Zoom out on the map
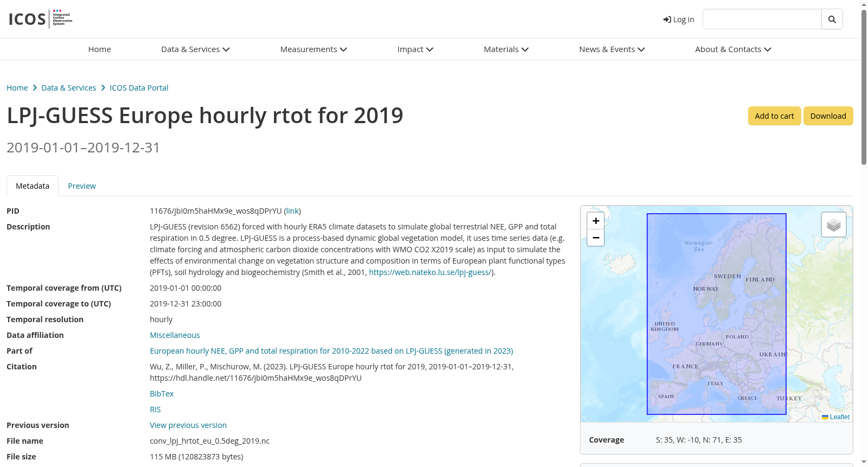868x467 pixels. coord(596,238)
